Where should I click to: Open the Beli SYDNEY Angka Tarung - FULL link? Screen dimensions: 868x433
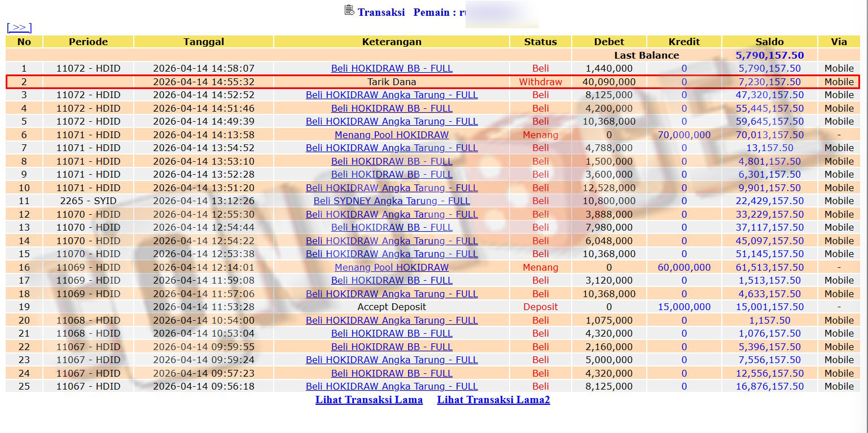pyautogui.click(x=392, y=201)
